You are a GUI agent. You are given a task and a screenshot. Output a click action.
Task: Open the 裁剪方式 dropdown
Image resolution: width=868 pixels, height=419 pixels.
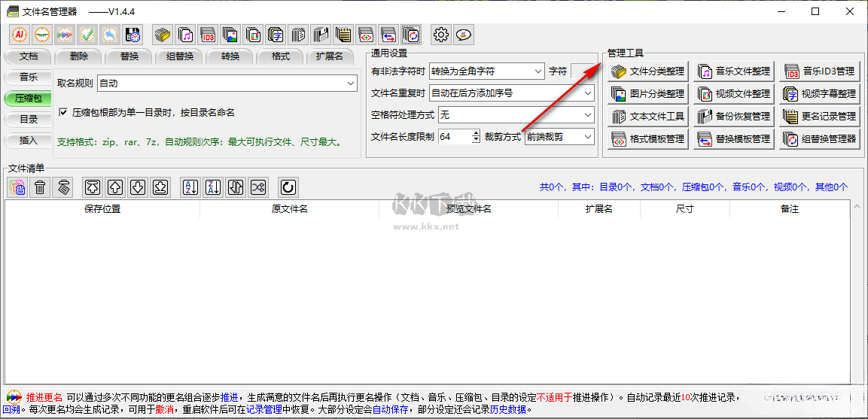[x=587, y=137]
